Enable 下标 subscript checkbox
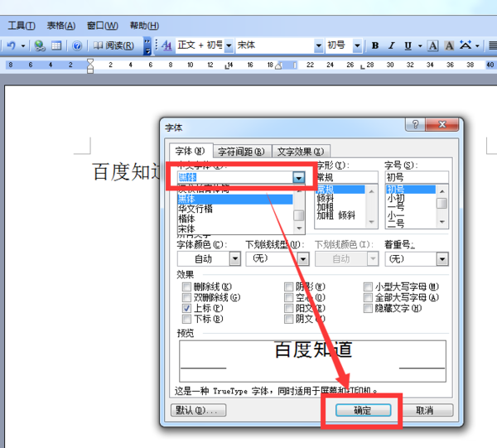This screenshot has width=497, height=448. click(186, 319)
